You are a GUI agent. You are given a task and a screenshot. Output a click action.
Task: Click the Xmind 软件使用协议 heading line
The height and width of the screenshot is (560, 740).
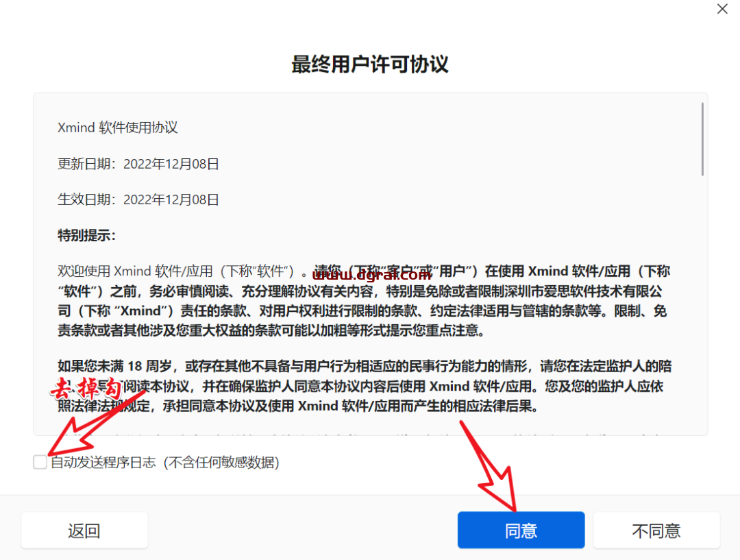pos(118,128)
